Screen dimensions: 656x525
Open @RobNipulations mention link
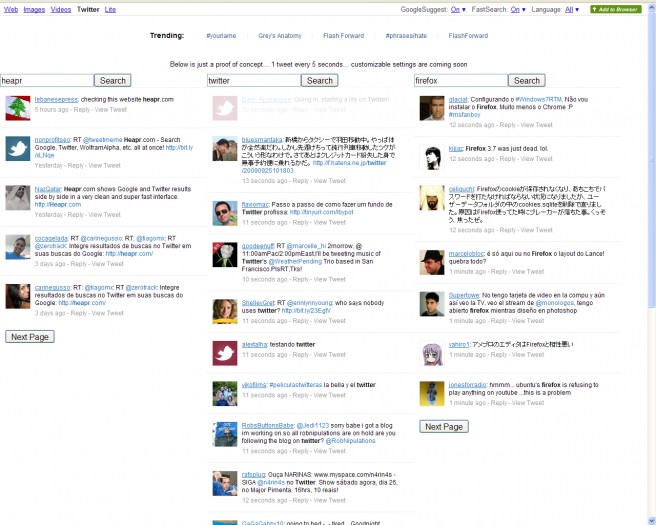(x=350, y=441)
